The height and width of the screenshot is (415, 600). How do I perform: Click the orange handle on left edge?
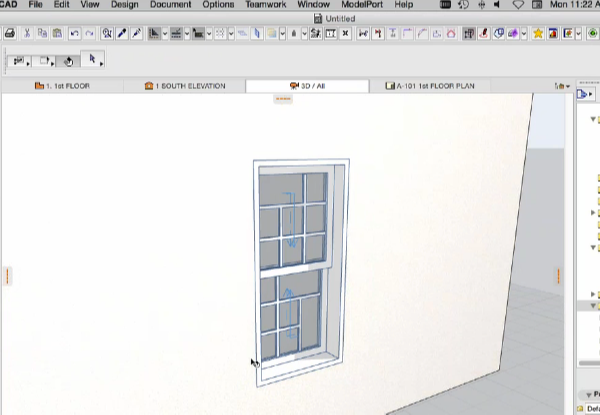tap(7, 276)
